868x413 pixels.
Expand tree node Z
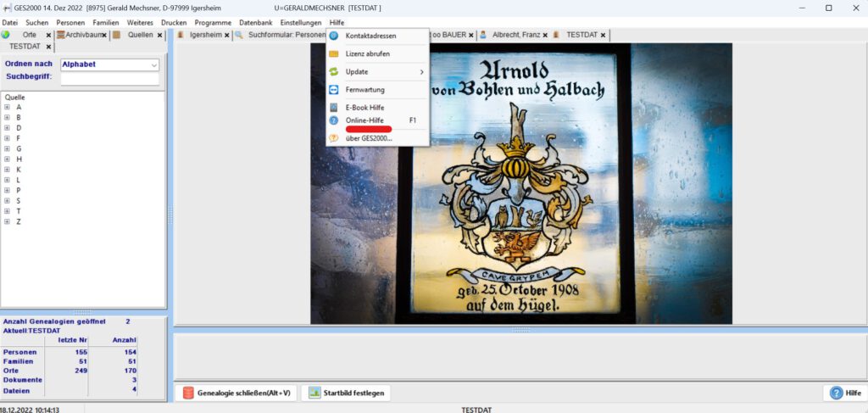[x=7, y=221]
